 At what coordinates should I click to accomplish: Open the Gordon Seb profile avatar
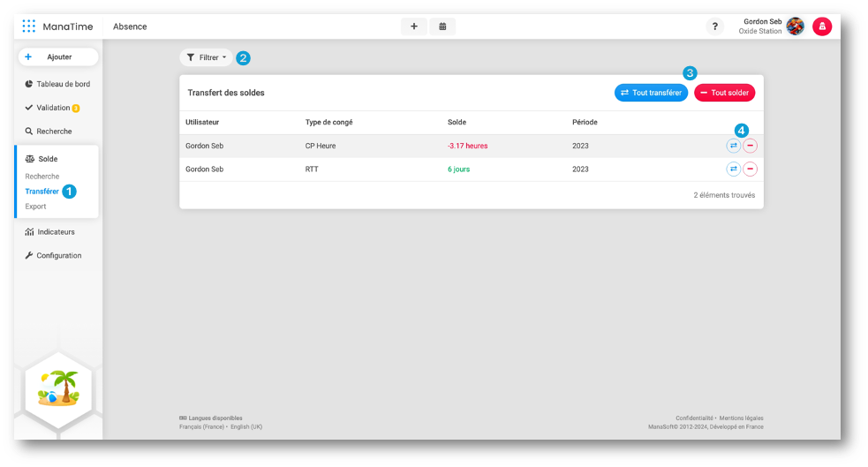795,26
